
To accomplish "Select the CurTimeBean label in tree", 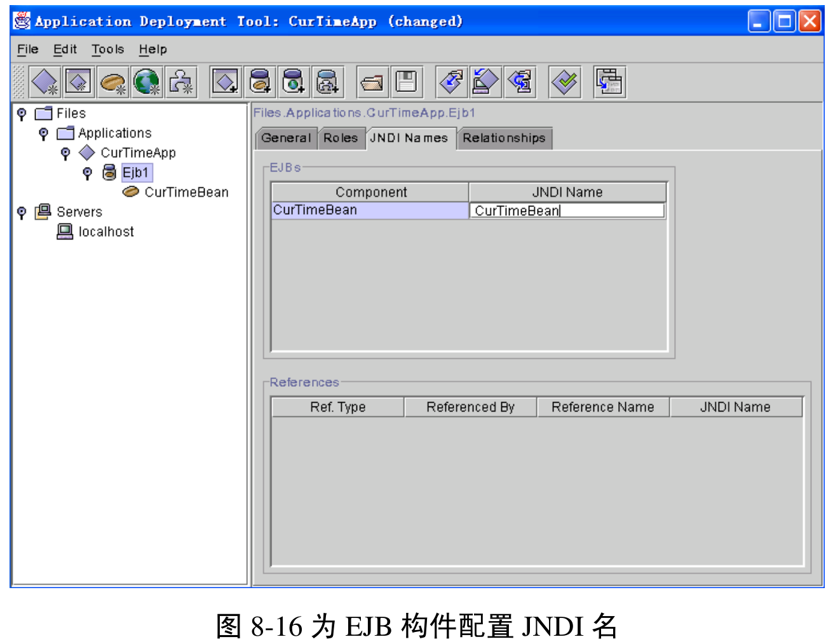I will tap(186, 192).
